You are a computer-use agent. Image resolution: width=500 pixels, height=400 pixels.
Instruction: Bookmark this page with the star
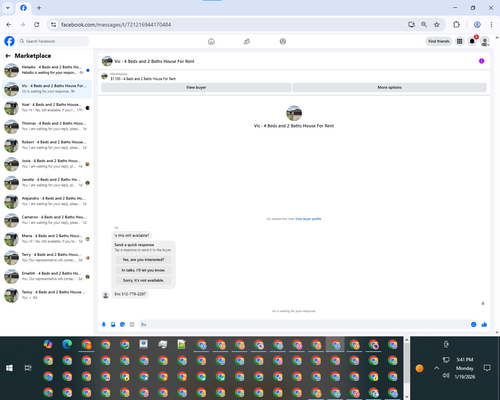[x=437, y=25]
